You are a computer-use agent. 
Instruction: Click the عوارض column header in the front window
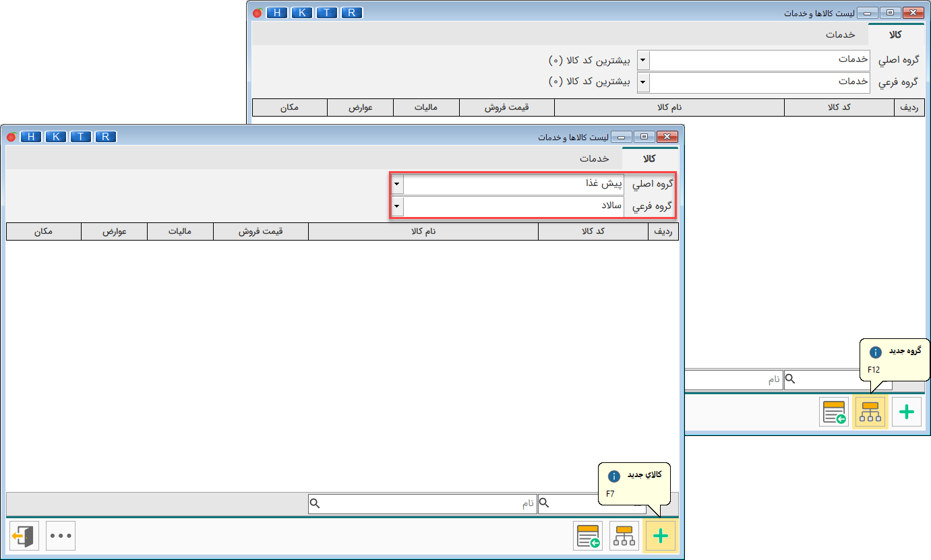[114, 232]
